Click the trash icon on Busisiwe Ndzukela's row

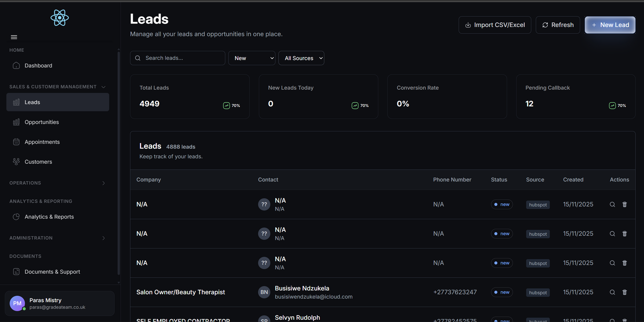[x=625, y=292]
